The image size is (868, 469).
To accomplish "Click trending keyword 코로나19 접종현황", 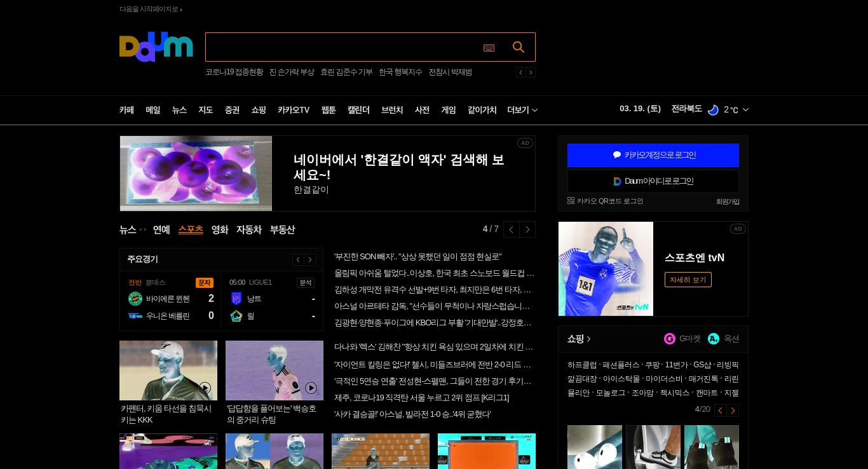I will coord(234,72).
